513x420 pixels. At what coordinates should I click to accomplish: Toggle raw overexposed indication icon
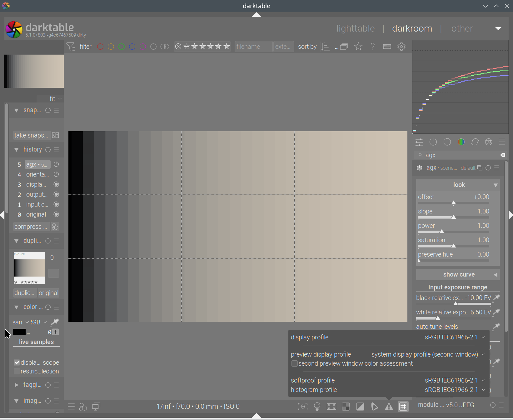346,407
